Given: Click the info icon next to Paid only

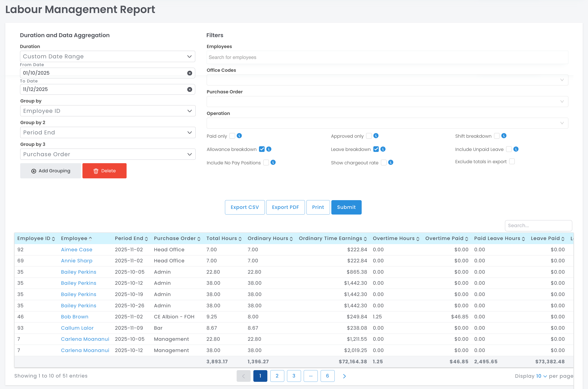Looking at the screenshot, I should [239, 136].
